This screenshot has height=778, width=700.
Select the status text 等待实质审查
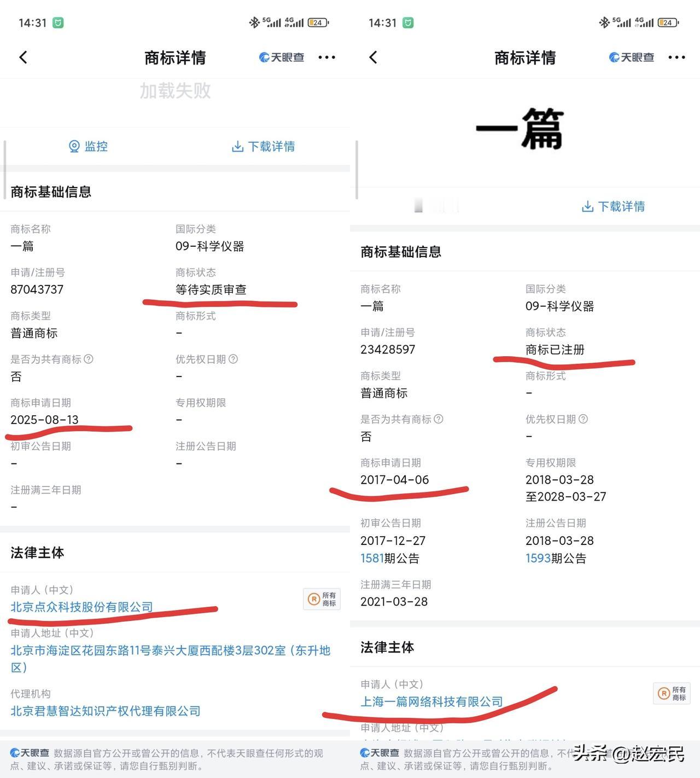211,289
